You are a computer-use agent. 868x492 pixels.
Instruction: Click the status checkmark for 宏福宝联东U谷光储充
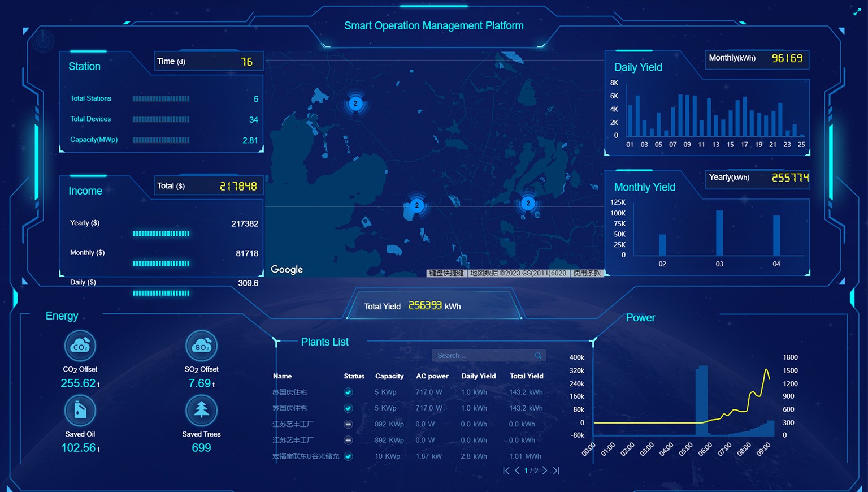click(x=348, y=456)
